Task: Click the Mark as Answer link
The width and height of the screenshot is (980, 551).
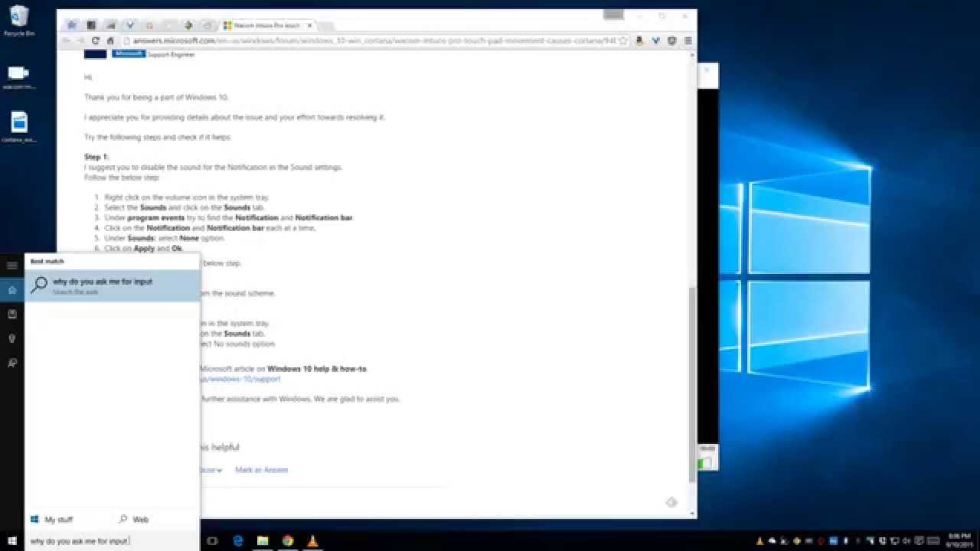Action: pos(262,470)
